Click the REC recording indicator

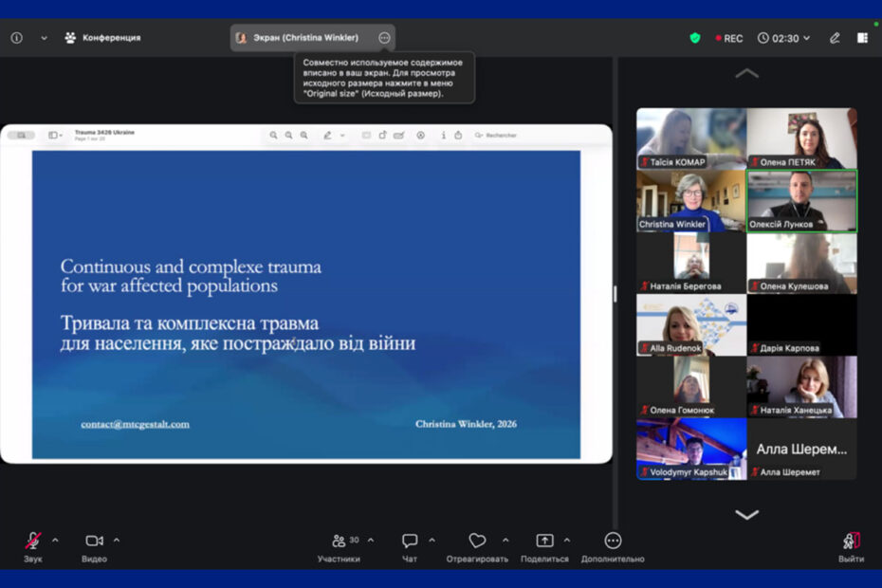point(728,38)
